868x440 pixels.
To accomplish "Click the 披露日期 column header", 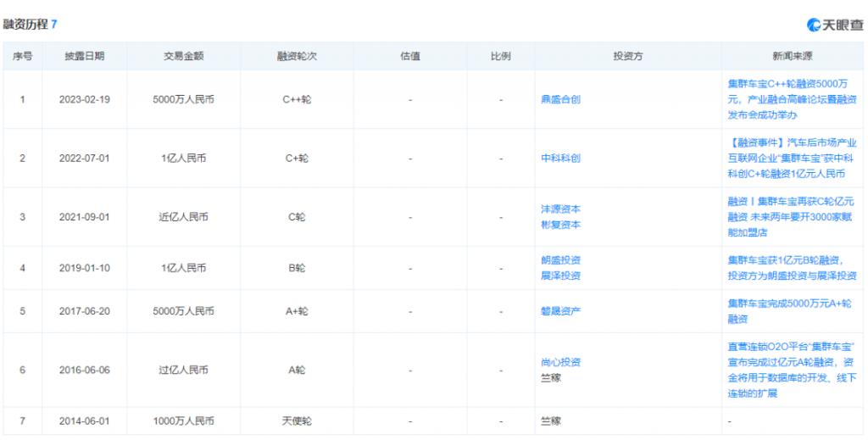I will 85,56.
